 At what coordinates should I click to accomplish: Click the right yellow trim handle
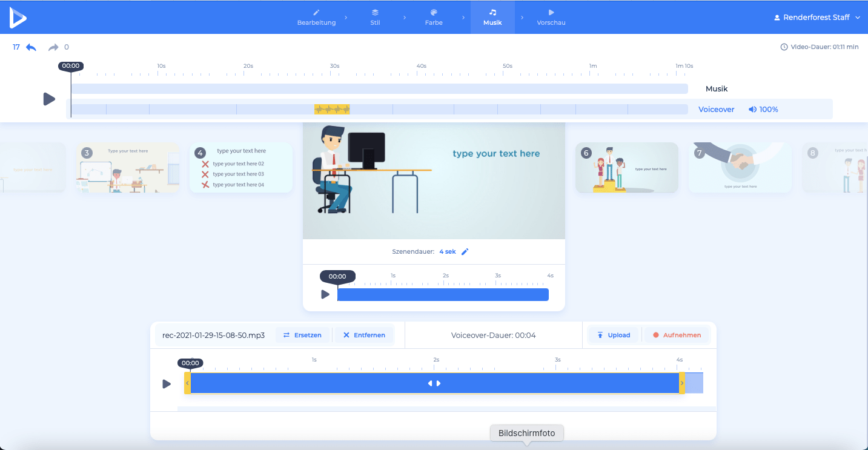pos(682,383)
